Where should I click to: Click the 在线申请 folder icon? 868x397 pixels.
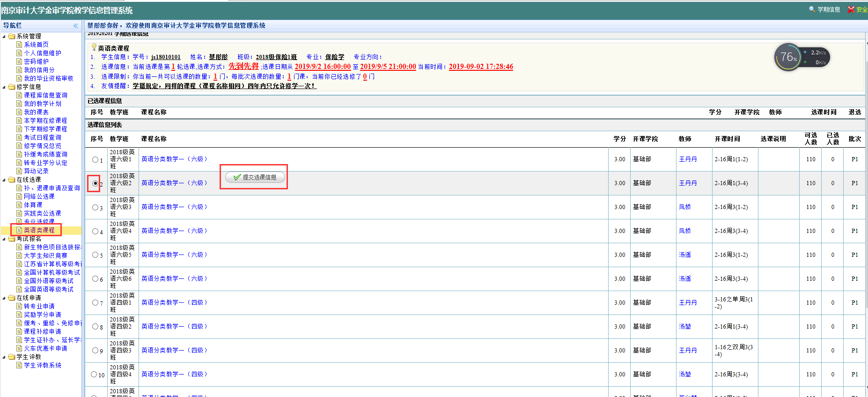12,298
